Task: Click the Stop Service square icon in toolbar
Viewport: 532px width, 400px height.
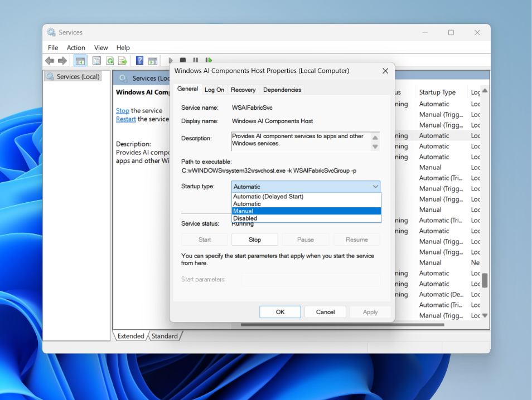Action: 183,60
